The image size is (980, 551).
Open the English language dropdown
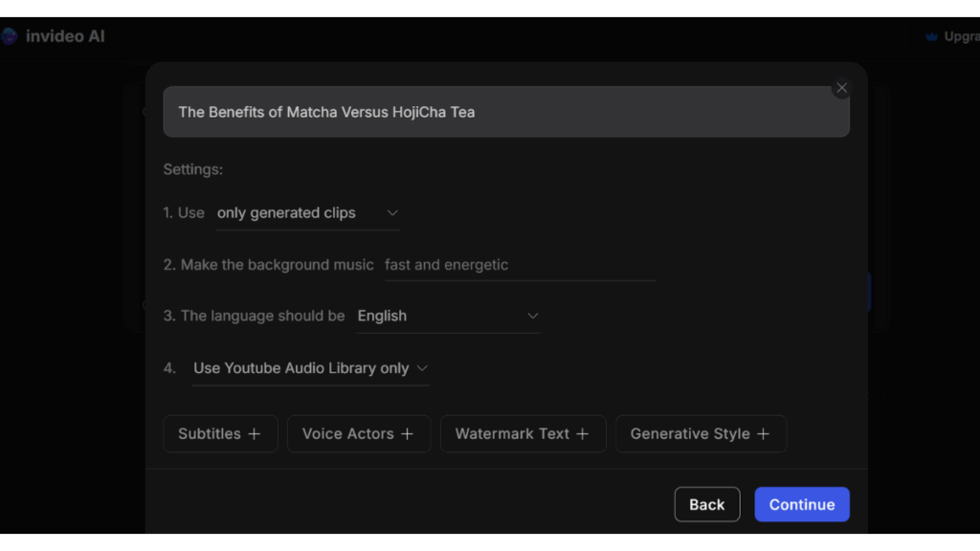point(448,317)
